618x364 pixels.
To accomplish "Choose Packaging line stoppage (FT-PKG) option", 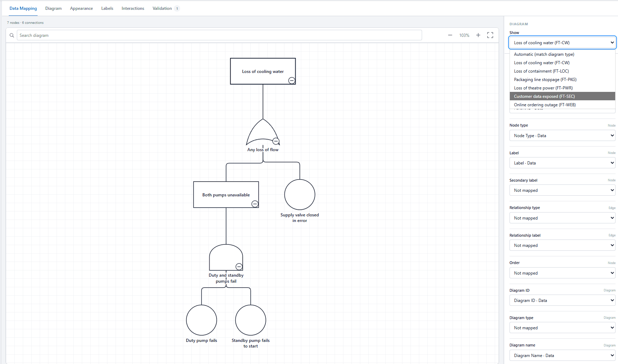I will click(562, 80).
